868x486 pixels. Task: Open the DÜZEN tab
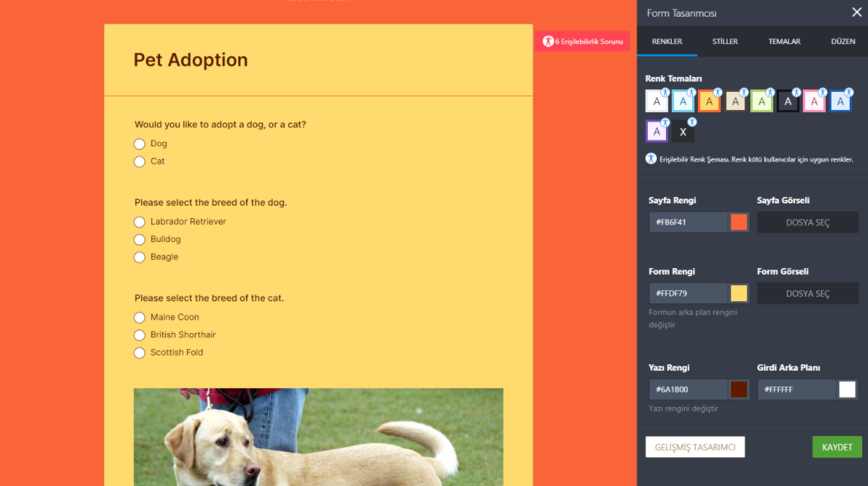click(x=843, y=41)
